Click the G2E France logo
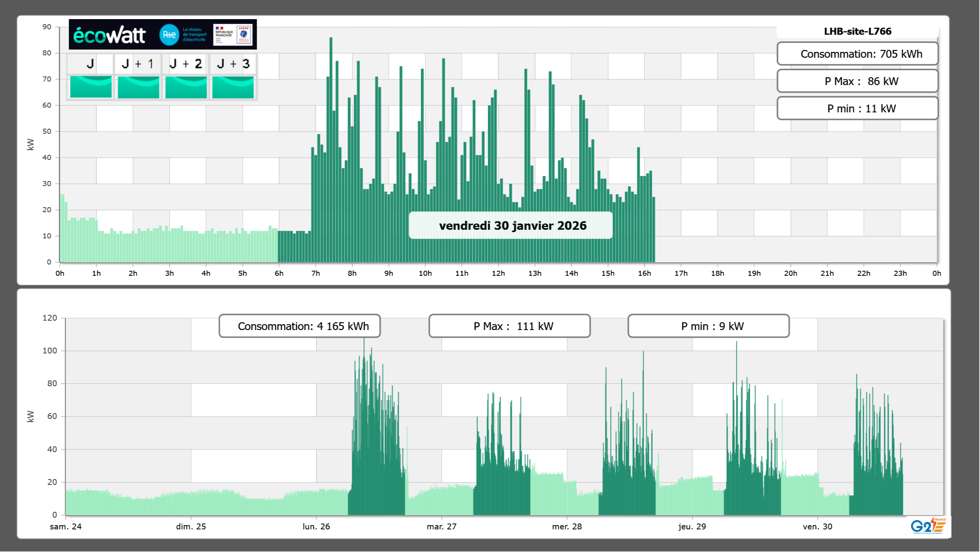Viewport: 980px width, 552px height. (x=928, y=525)
